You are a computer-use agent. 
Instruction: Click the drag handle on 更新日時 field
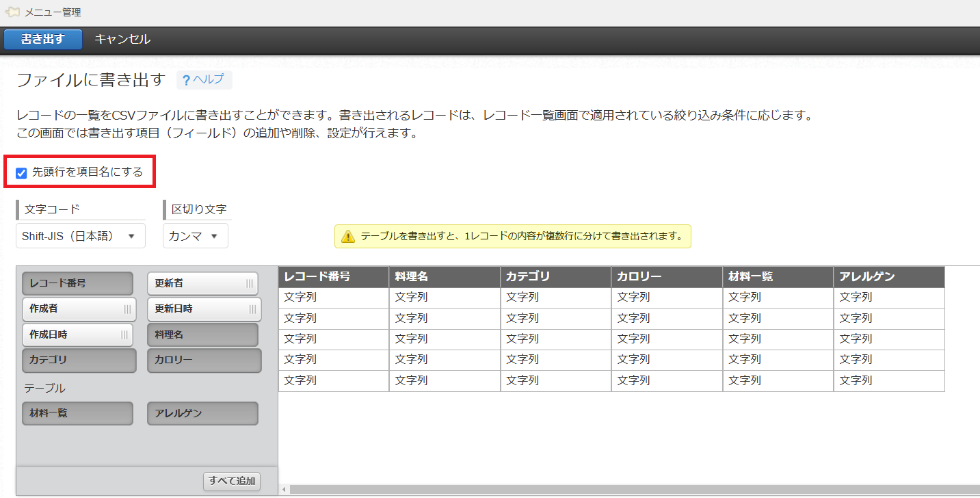252,309
